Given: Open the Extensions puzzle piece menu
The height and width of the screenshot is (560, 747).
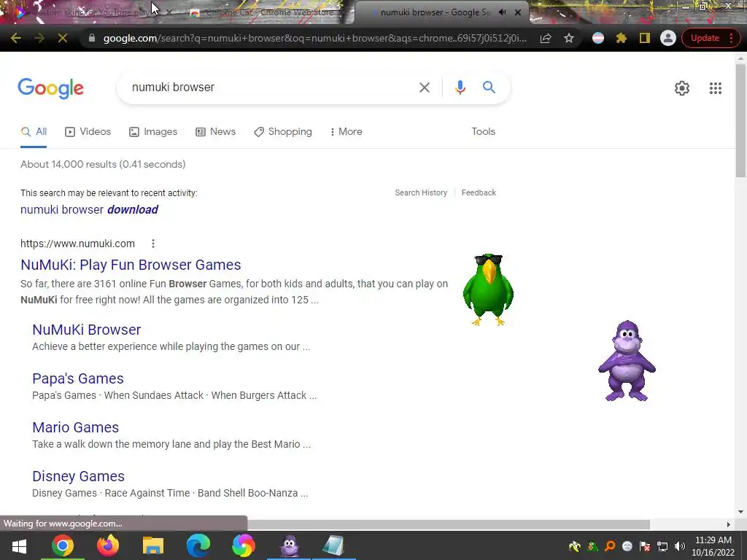Looking at the screenshot, I should tap(622, 38).
